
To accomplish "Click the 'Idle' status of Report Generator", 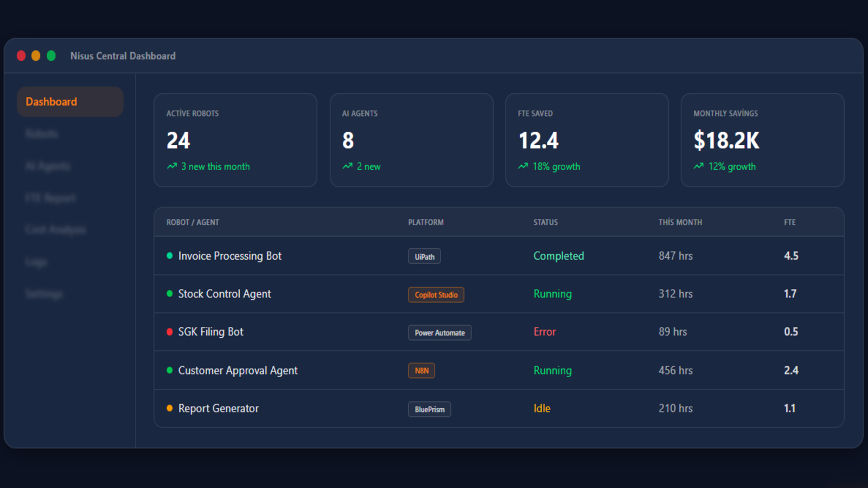I will tap(542, 408).
